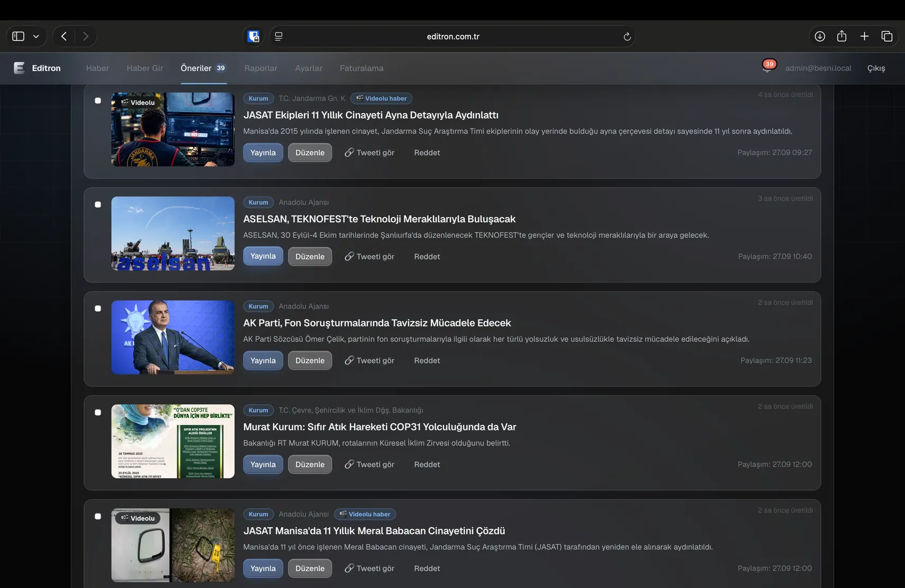Viewport: 905px width, 588px height.
Task: Reject the ASELSAN TEKNOFEST article
Action: click(427, 256)
